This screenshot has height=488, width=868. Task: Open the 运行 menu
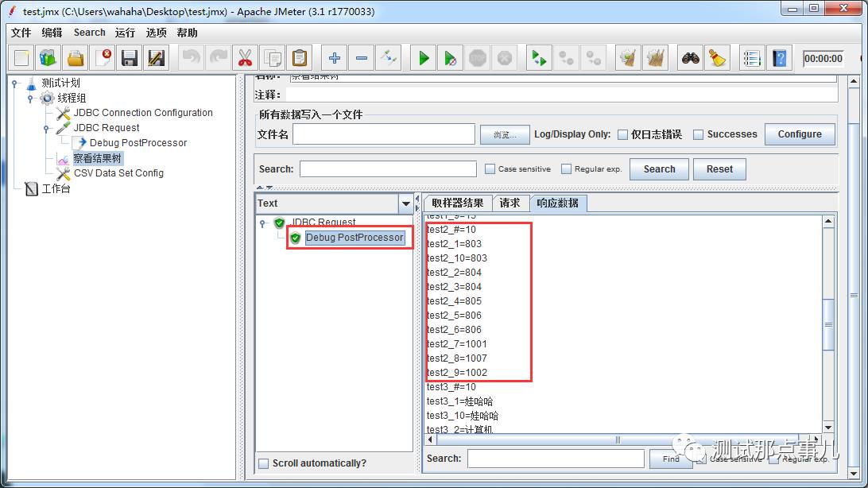click(x=125, y=33)
